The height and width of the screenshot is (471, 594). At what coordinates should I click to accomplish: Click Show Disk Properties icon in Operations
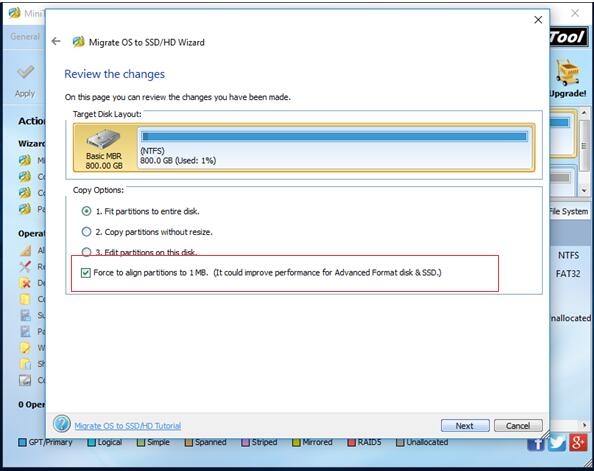point(25,364)
